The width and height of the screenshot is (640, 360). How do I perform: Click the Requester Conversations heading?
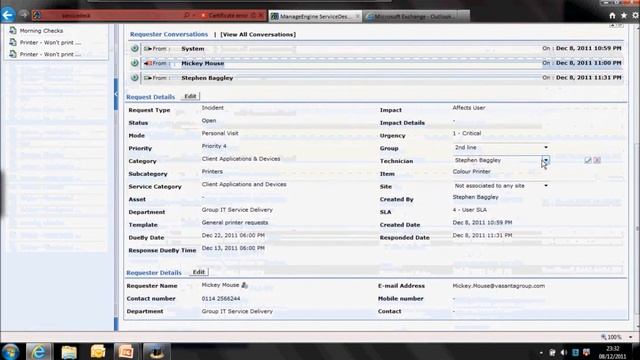pyautogui.click(x=169, y=34)
